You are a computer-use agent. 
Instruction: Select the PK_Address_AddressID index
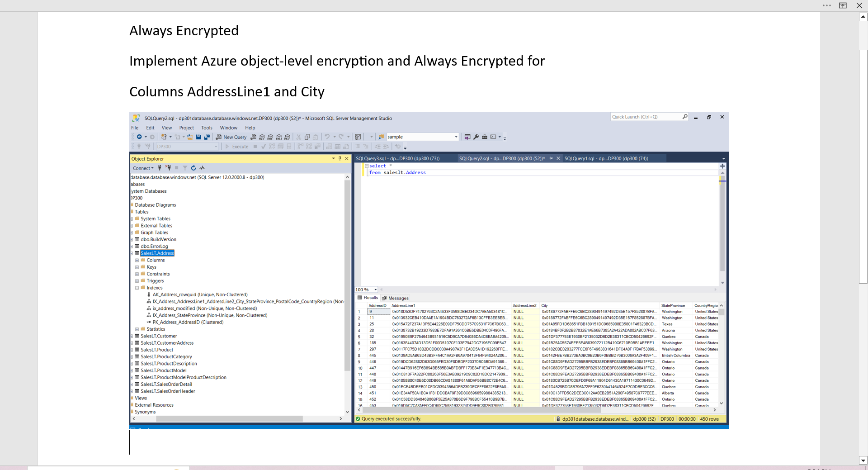(x=188, y=323)
